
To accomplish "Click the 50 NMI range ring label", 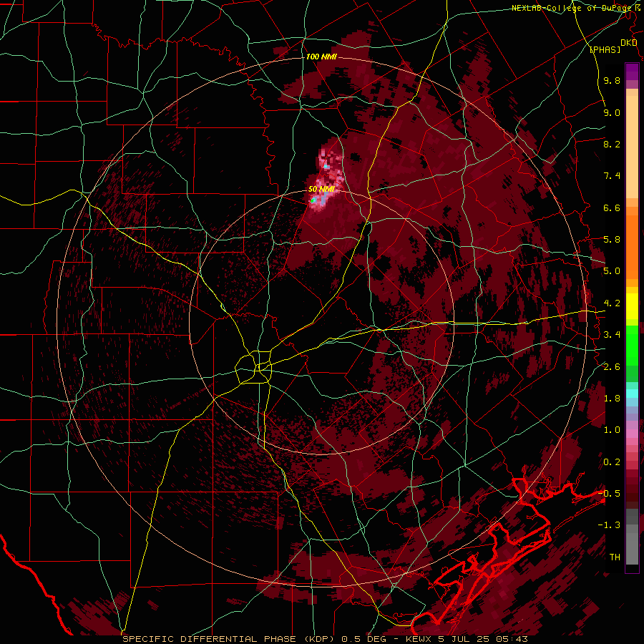I will pyautogui.click(x=321, y=190).
